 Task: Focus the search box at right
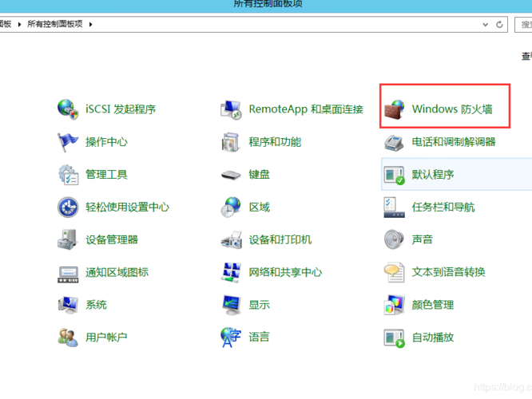tap(523, 25)
